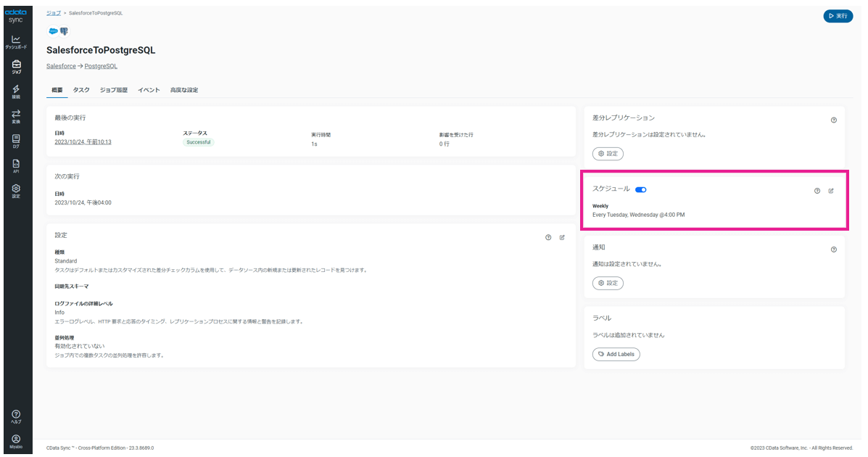Click the help icon beside 差分レプリケーション
The height and width of the screenshot is (457, 868).
point(833,120)
